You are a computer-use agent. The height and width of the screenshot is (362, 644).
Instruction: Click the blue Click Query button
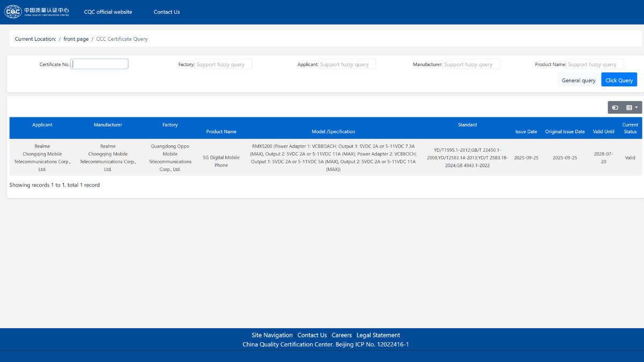click(x=619, y=80)
